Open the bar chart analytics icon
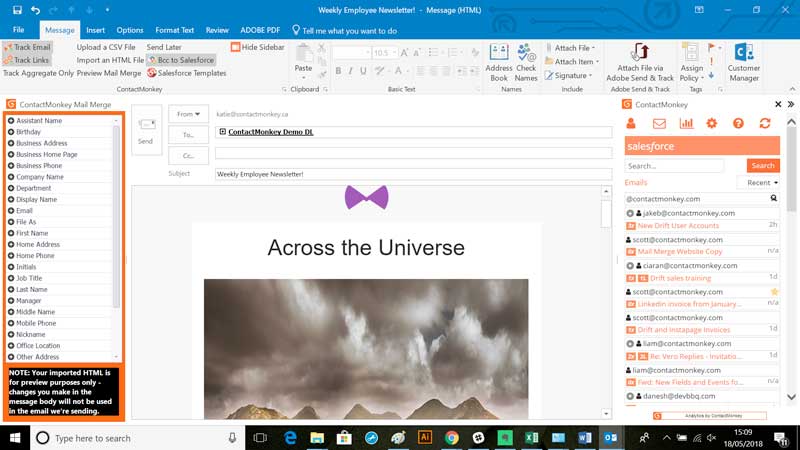The height and width of the screenshot is (450, 800). click(x=686, y=123)
